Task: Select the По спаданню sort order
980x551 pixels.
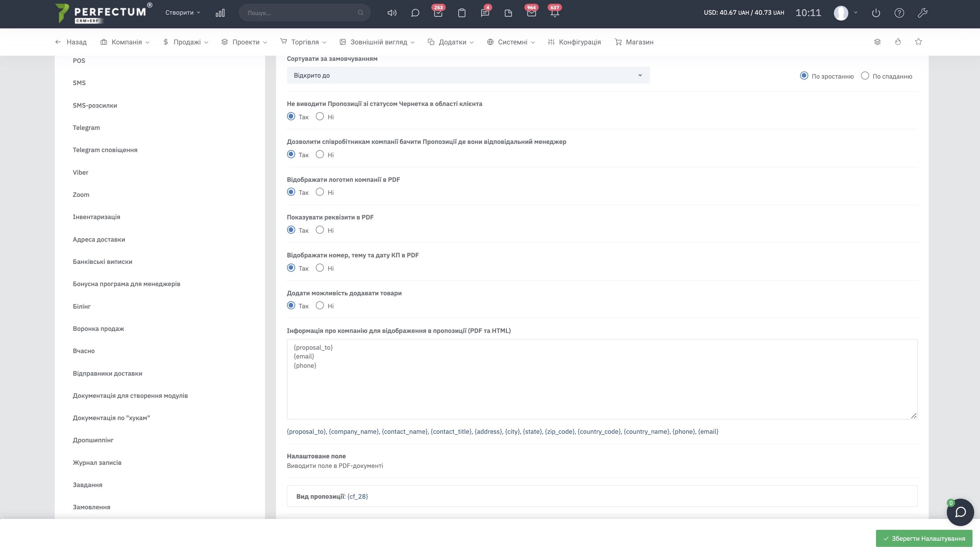Action: pos(865,76)
